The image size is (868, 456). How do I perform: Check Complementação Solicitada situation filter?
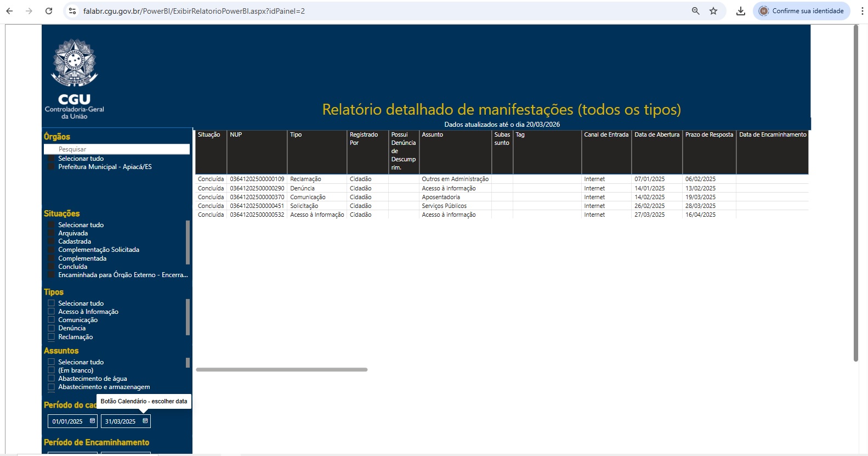[52, 250]
